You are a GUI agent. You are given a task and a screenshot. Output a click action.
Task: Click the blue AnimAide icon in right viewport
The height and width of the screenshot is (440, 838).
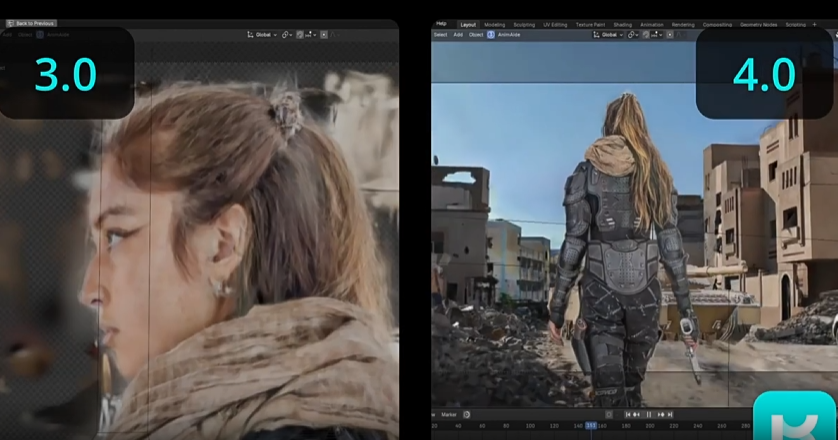491,35
